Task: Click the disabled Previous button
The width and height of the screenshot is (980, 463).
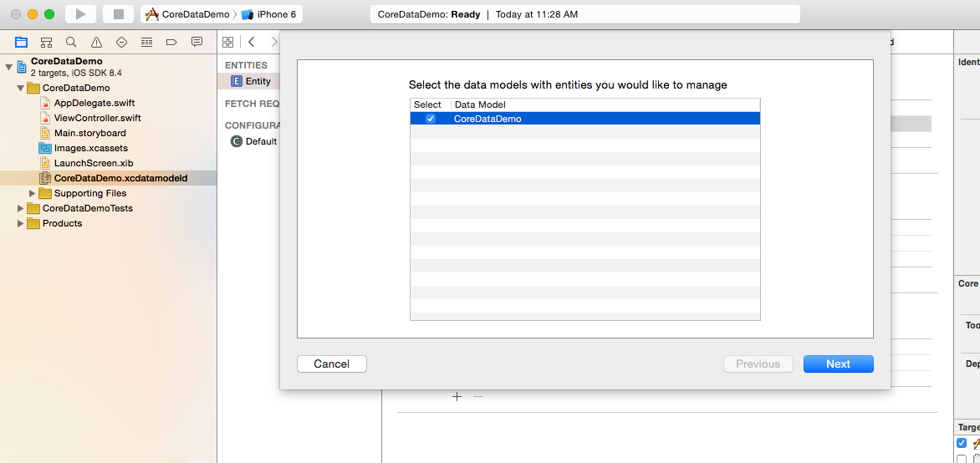Action: tap(758, 364)
